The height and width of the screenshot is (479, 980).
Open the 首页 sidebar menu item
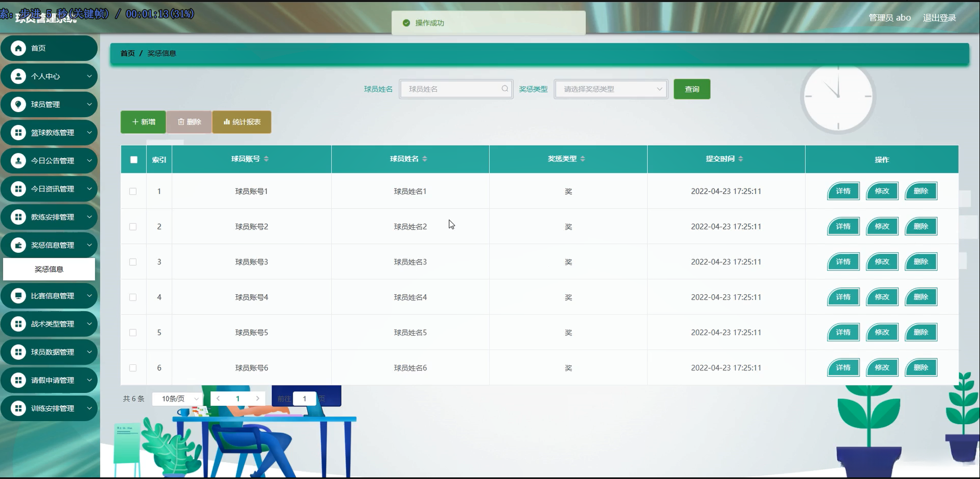49,48
